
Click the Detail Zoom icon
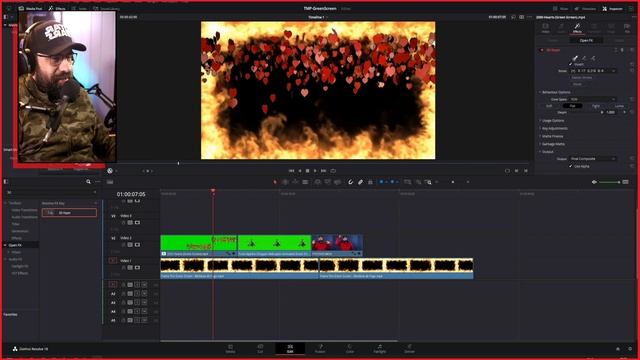pyautogui.click(x=418, y=182)
